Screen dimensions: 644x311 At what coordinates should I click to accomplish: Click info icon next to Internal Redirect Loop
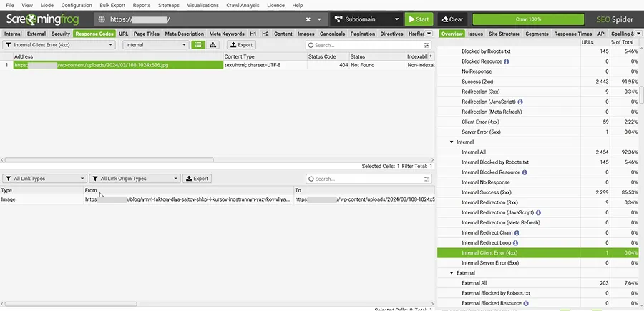pos(514,243)
